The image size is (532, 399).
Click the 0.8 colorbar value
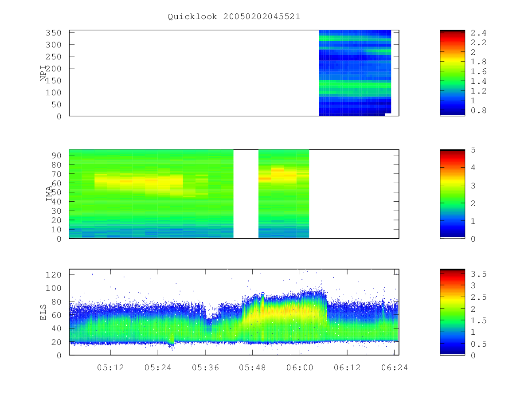coord(478,110)
